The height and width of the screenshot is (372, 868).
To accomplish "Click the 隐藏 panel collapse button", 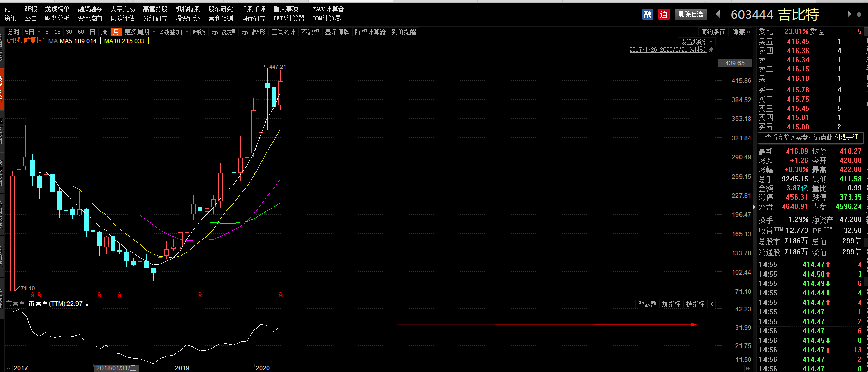I will [742, 32].
